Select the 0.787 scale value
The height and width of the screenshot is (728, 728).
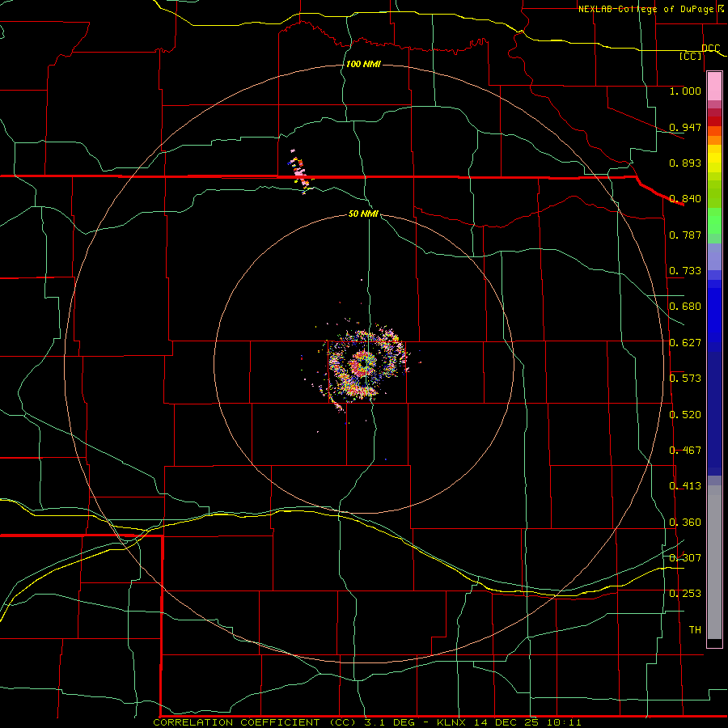pos(685,235)
